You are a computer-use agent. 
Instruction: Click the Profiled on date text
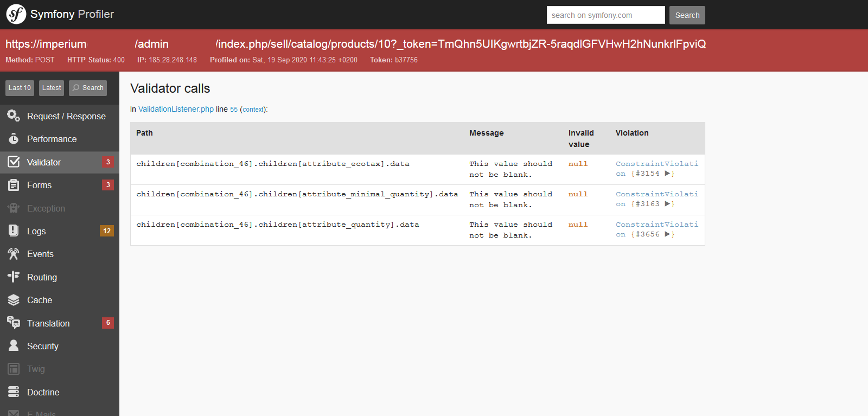(x=284, y=60)
